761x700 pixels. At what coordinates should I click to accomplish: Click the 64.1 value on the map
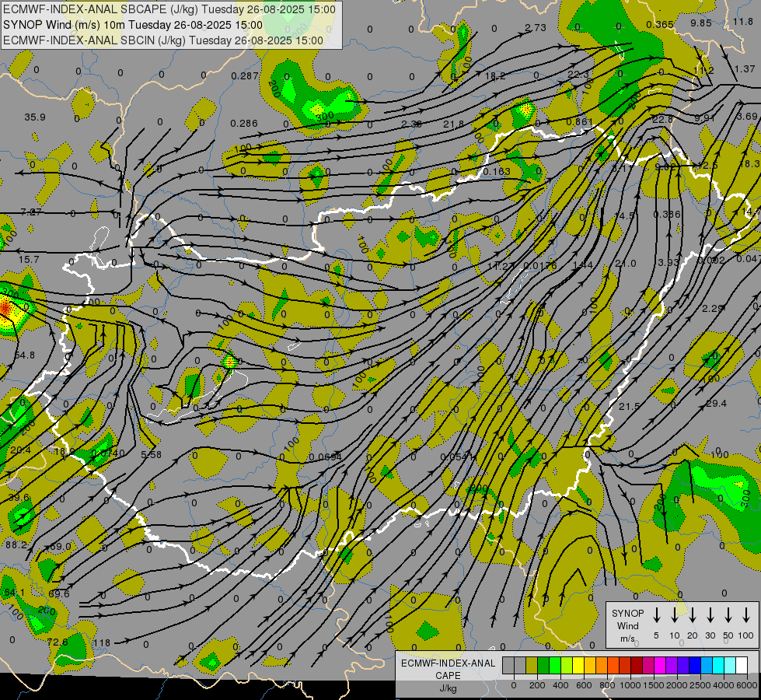(14, 592)
